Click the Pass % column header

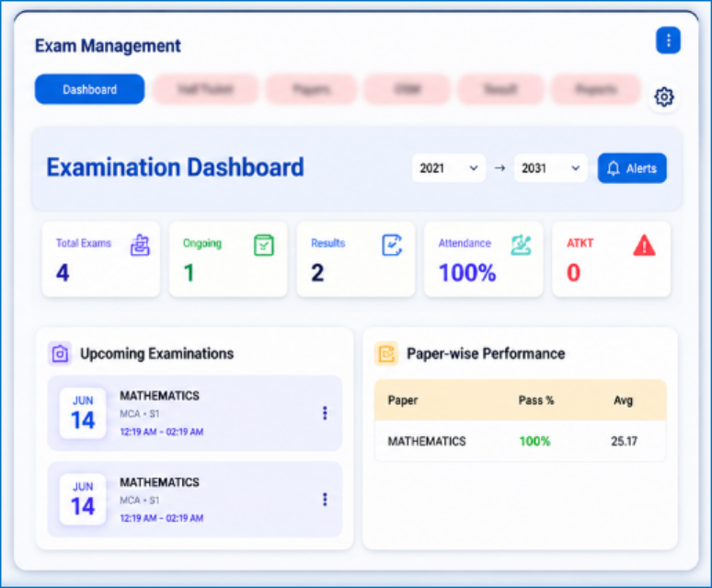[536, 400]
